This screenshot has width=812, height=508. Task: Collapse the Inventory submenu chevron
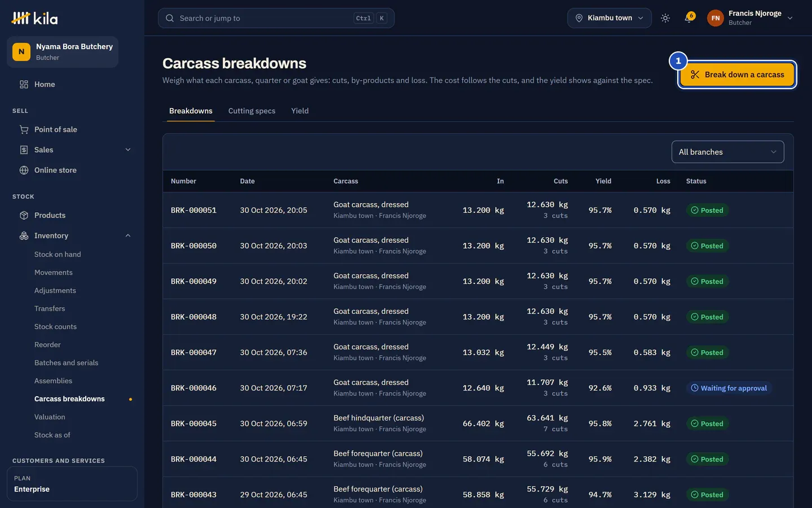coord(128,235)
